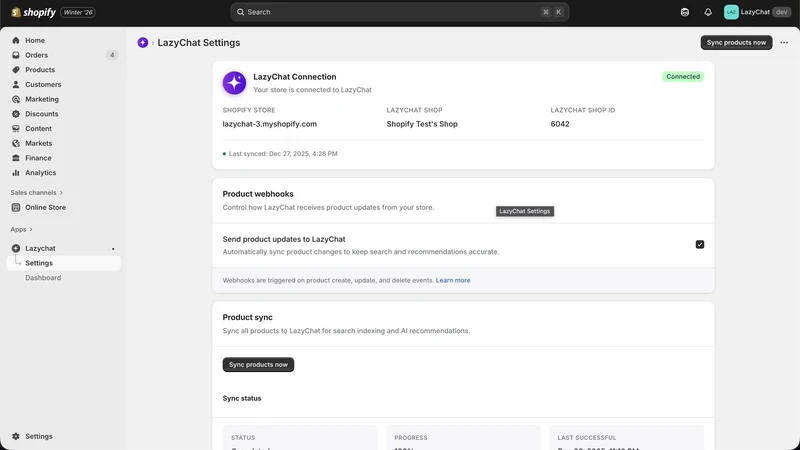This screenshot has height=450, width=800.
Task: Click the LazyChat Connection star logo
Action: [234, 83]
